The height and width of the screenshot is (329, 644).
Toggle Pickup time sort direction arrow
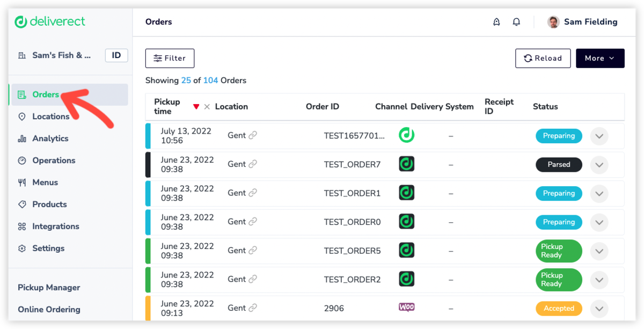coord(196,107)
